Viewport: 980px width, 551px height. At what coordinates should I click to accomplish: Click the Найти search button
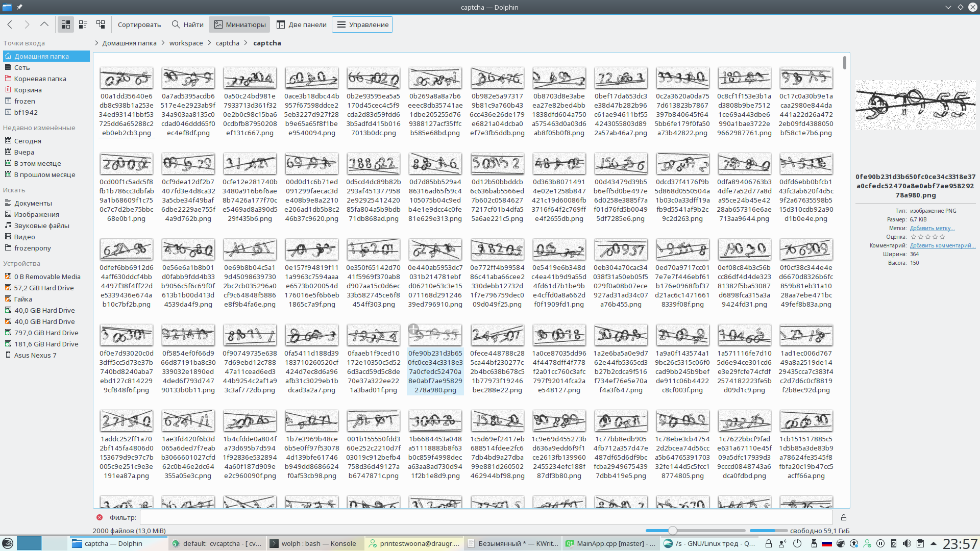(187, 24)
